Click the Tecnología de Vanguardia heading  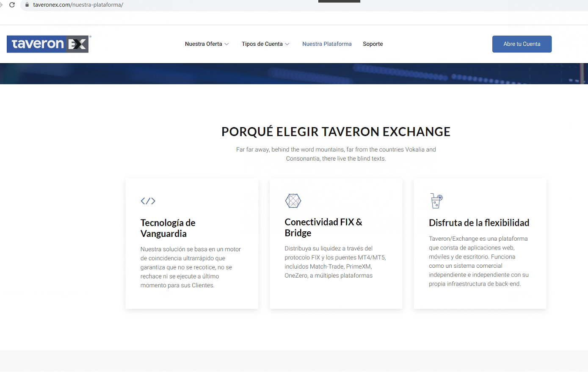pyautogui.click(x=168, y=228)
